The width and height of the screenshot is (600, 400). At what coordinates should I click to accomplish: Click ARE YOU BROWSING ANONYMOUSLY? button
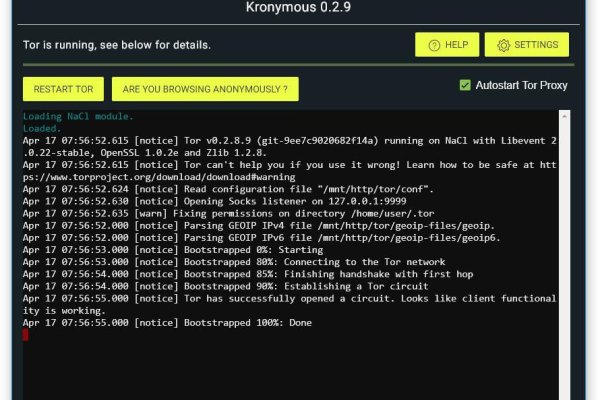[204, 89]
